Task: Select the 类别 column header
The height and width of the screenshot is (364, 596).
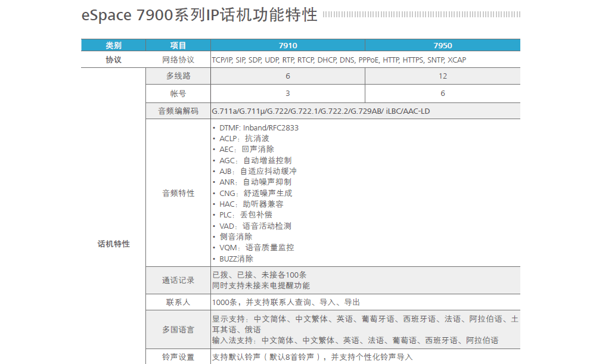Action: click(113, 45)
